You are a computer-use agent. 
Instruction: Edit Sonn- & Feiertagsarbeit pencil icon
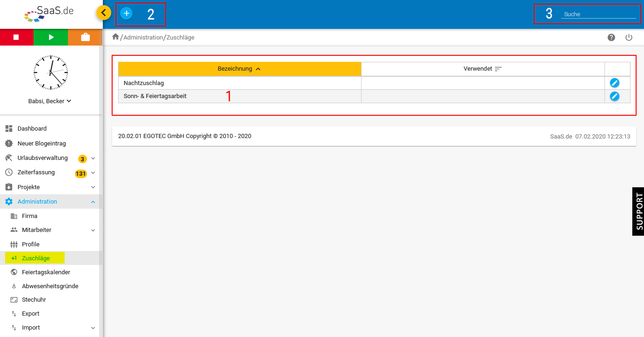pyautogui.click(x=615, y=96)
